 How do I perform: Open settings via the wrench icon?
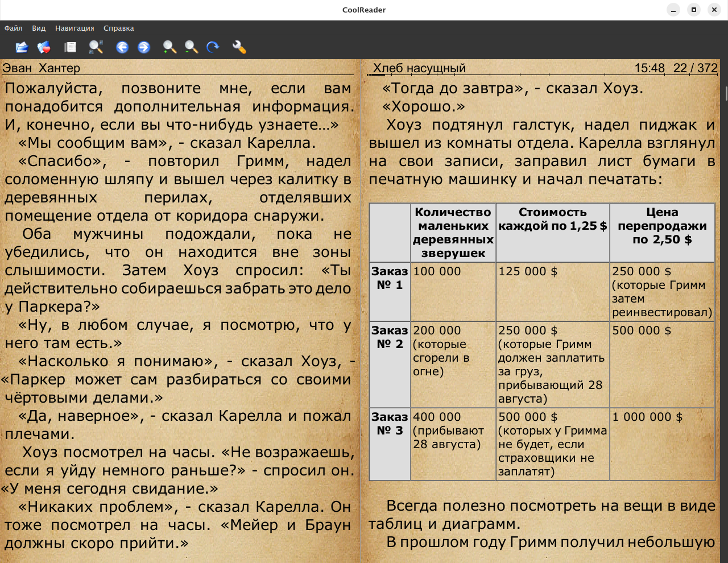click(x=239, y=47)
